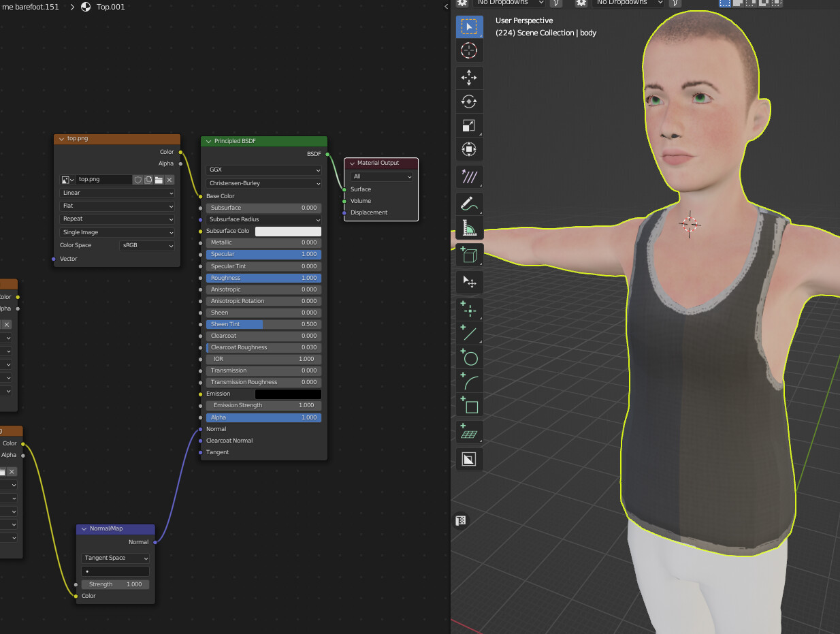Click the Transmission value field
This screenshot has height=634, width=840.
click(264, 370)
